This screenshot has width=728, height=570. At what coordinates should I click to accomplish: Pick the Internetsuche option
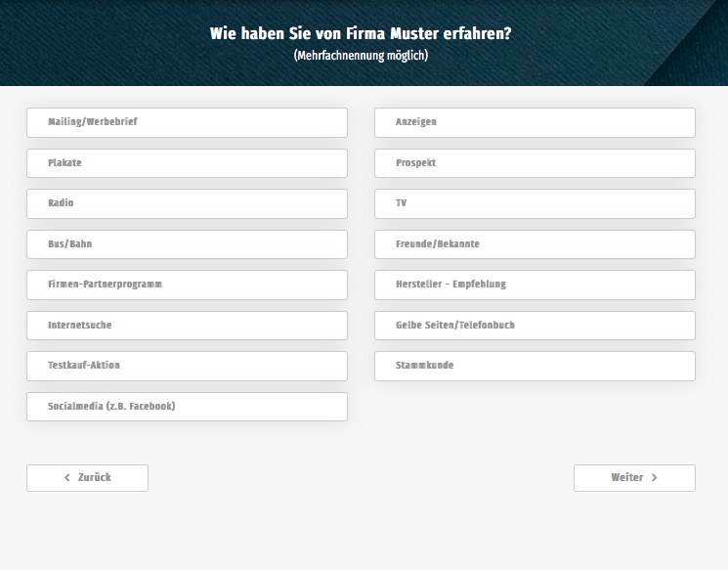tap(187, 326)
